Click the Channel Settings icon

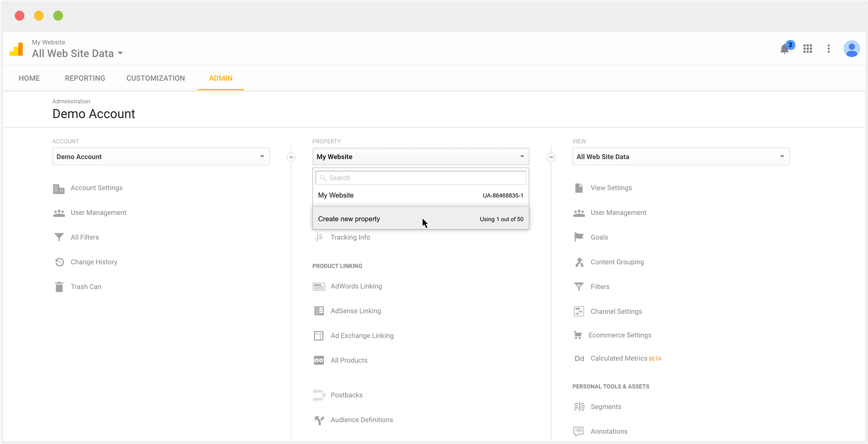579,311
